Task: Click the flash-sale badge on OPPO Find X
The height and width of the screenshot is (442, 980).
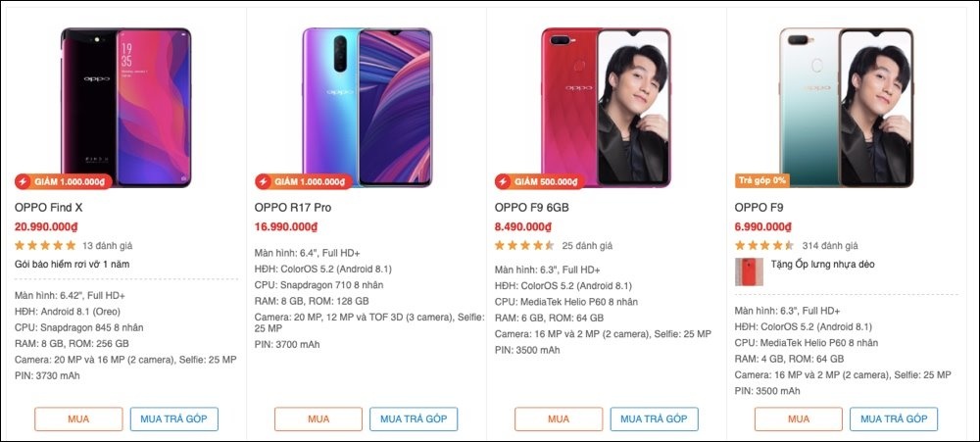Action: point(63,181)
